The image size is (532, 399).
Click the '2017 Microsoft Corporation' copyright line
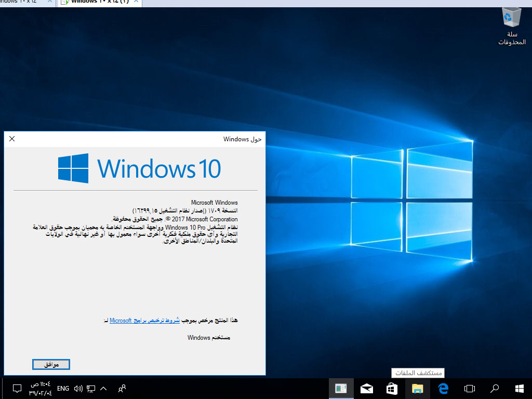pyautogui.click(x=175, y=219)
